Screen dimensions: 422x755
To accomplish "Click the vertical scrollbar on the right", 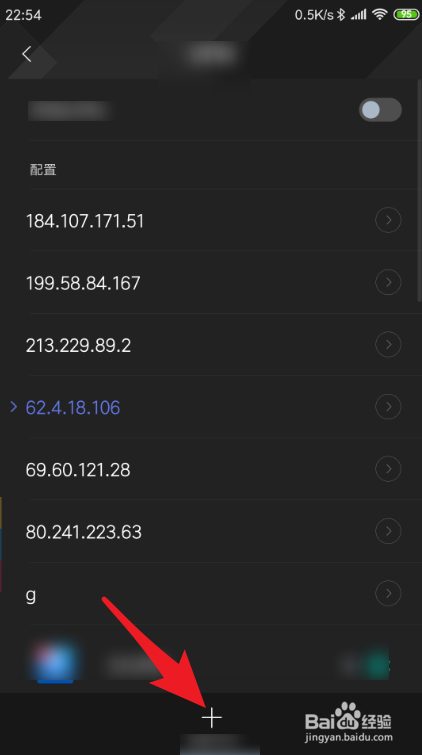I will [x=419, y=190].
